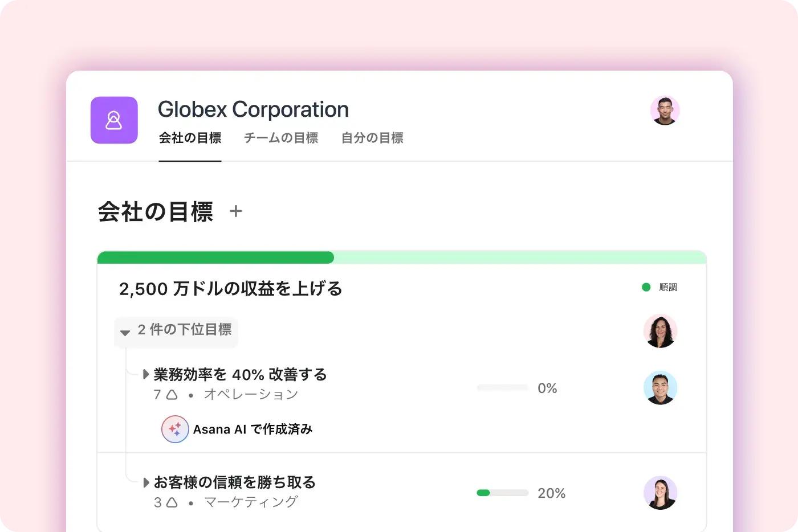This screenshot has width=798, height=532.
Task: Click the Globex Corporation title
Action: [x=253, y=109]
